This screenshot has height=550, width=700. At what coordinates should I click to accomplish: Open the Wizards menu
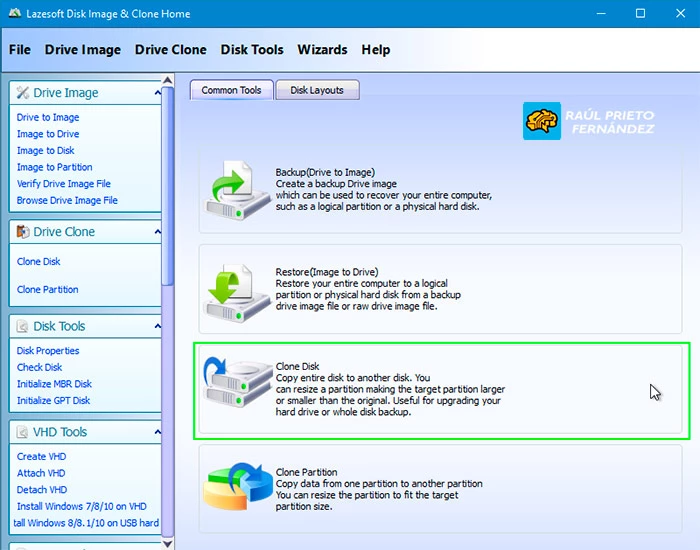coord(322,50)
